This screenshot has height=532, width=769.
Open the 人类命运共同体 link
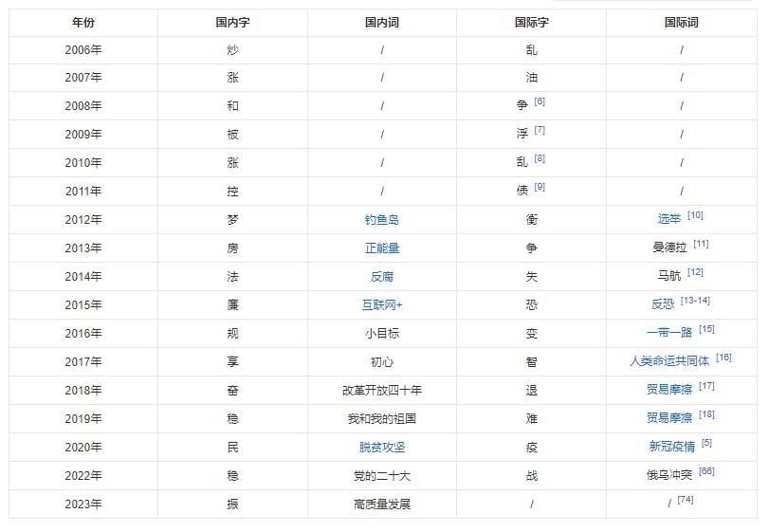click(x=668, y=361)
